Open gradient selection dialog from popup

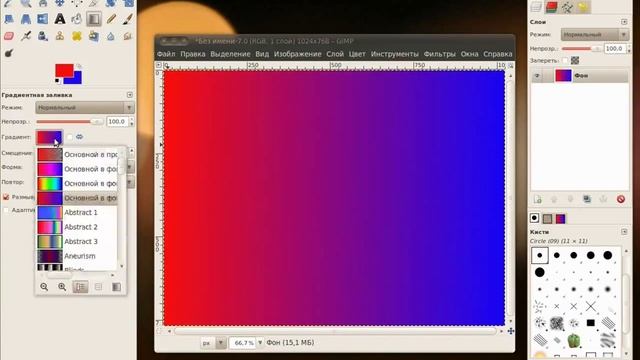(x=116, y=287)
